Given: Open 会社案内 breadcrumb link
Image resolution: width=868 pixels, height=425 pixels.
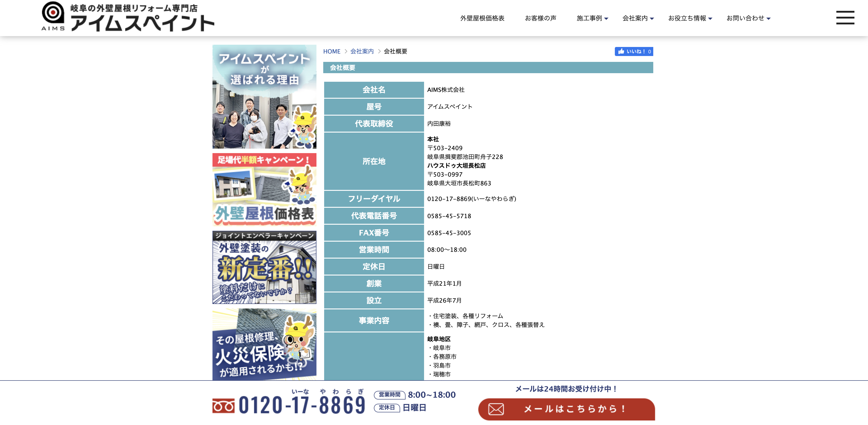Looking at the screenshot, I should [362, 51].
